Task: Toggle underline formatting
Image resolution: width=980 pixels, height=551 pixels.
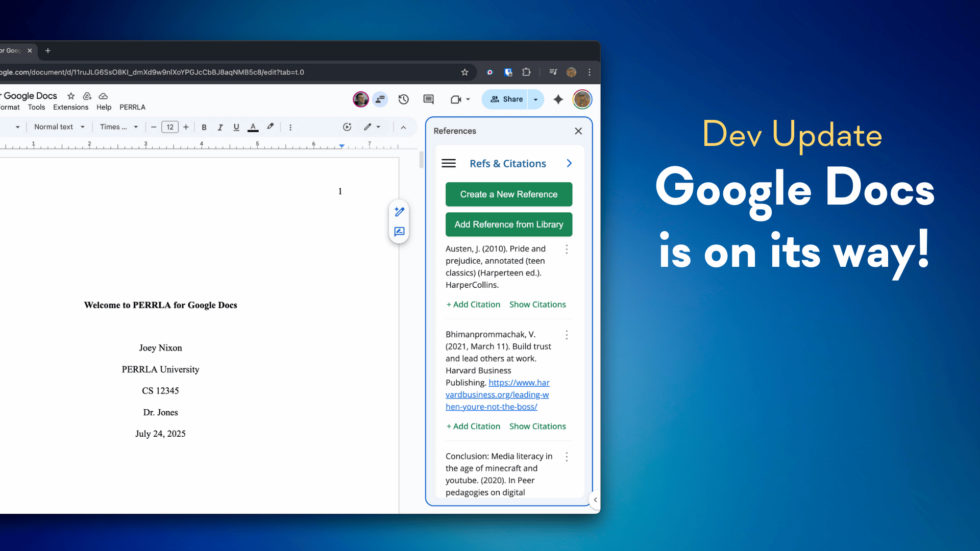Action: (236, 127)
